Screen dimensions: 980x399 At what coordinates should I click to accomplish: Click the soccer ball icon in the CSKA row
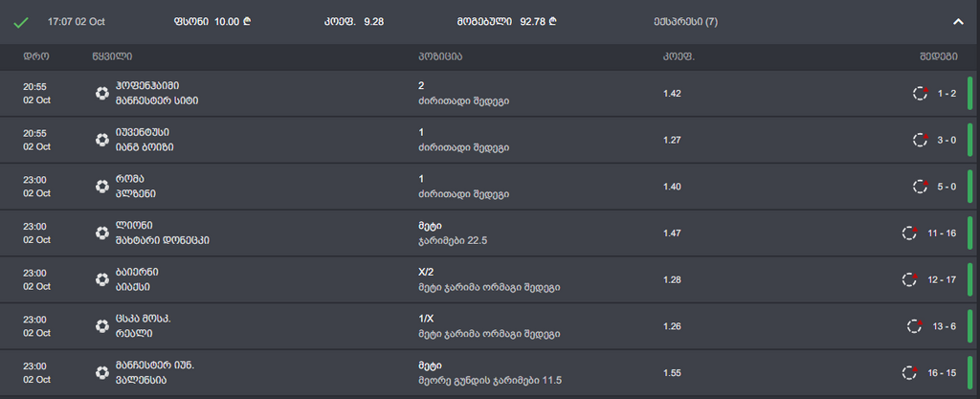tap(102, 326)
